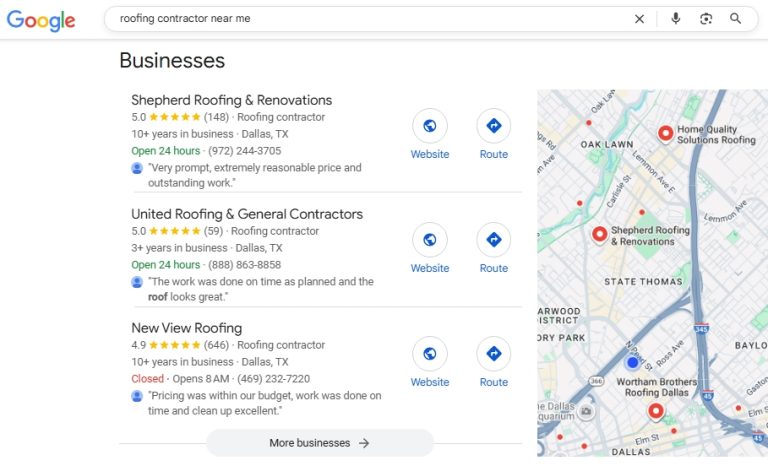Select Wortham Brothers Roofing Dallas map pin

(x=655, y=412)
